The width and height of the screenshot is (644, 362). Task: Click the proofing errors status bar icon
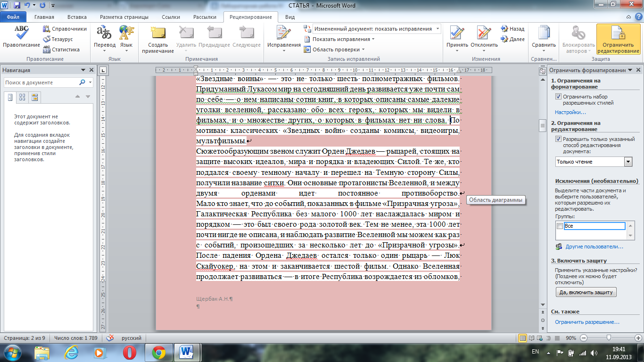tap(110, 338)
